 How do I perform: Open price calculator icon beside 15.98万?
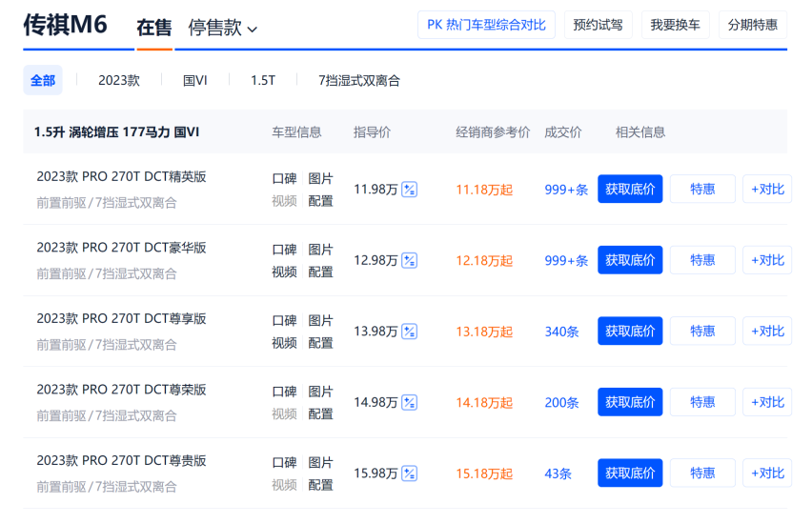pos(409,474)
